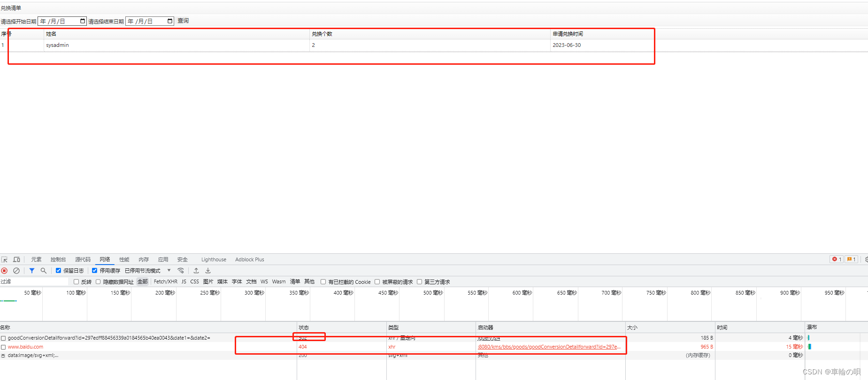This screenshot has width=868, height=380.
Task: Open the red error count badge
Action: point(837,259)
